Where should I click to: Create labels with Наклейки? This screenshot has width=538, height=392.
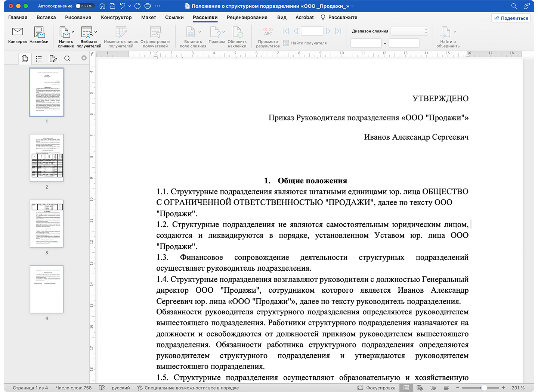pos(39,35)
